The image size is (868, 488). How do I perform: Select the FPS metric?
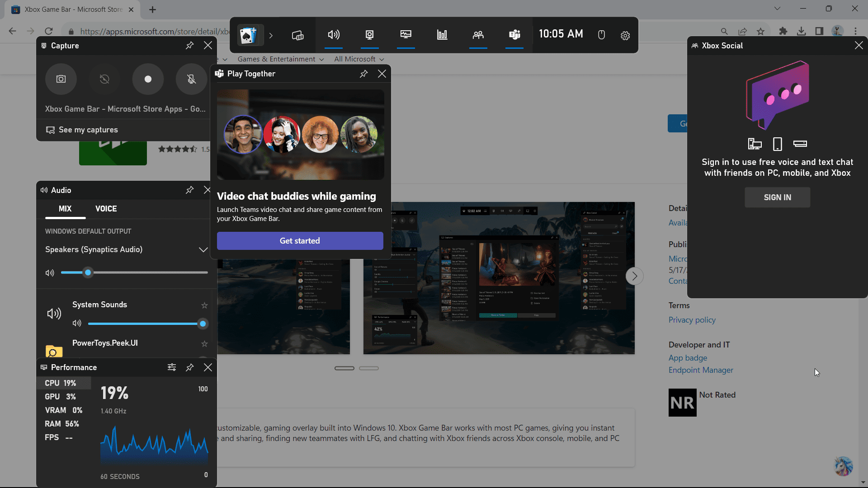64,437
